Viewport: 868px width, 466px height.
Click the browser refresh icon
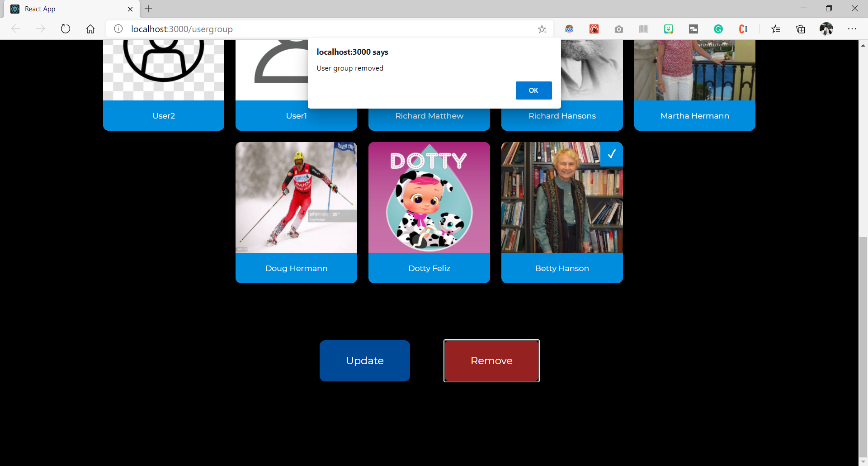tap(66, 29)
